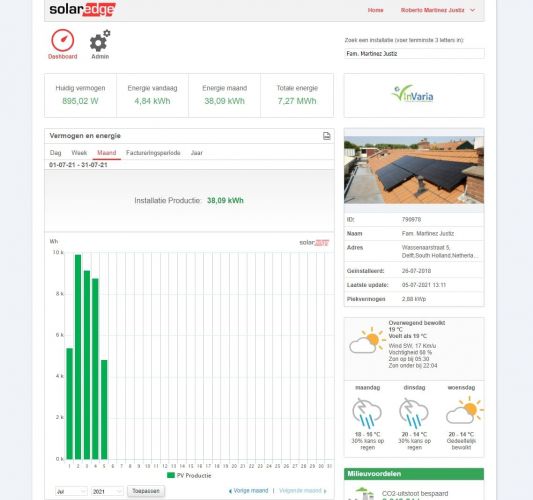
Task: Click the InVaria installer logo
Action: click(412, 94)
